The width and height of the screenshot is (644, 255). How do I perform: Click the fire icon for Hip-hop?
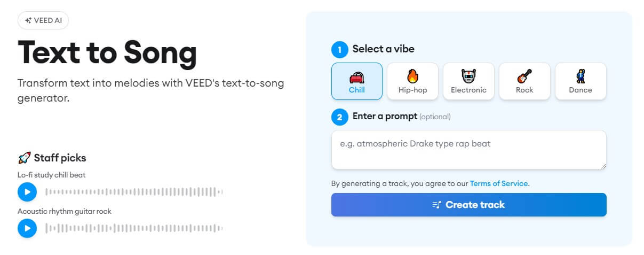412,76
